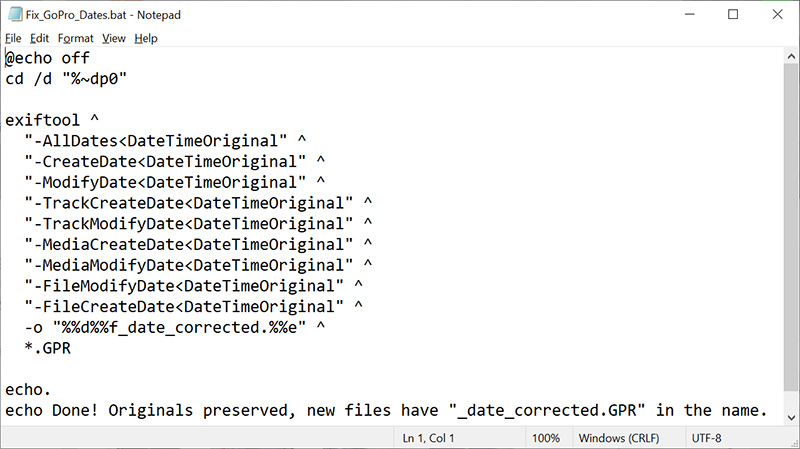Minimize the Notepad window
The width and height of the screenshot is (800, 449).
click(690, 14)
